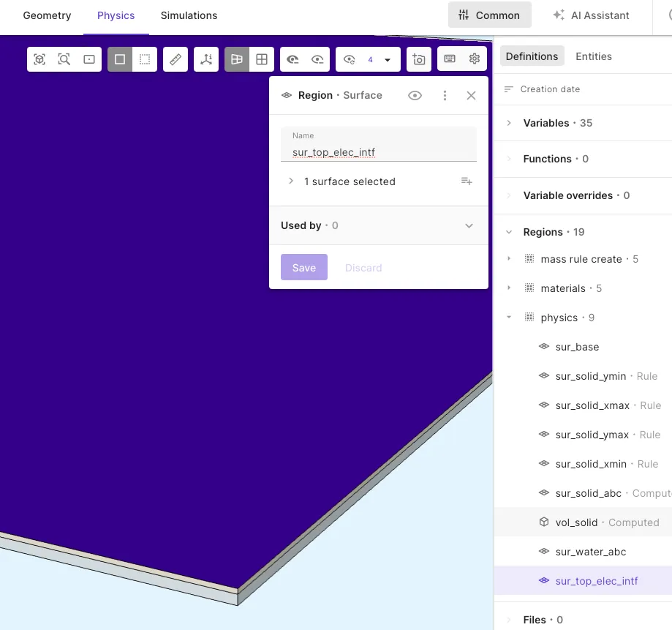
Task: Open keyboard shortcuts via keyboard icon
Action: click(450, 59)
